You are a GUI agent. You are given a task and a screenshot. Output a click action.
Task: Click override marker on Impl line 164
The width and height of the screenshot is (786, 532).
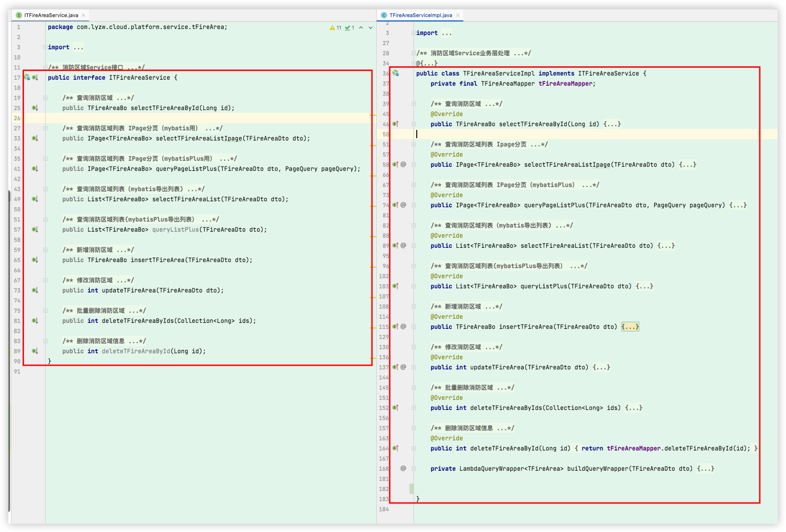click(395, 449)
